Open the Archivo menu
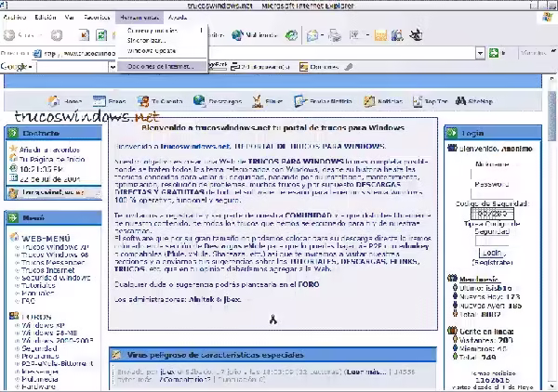 pyautogui.click(x=15, y=17)
